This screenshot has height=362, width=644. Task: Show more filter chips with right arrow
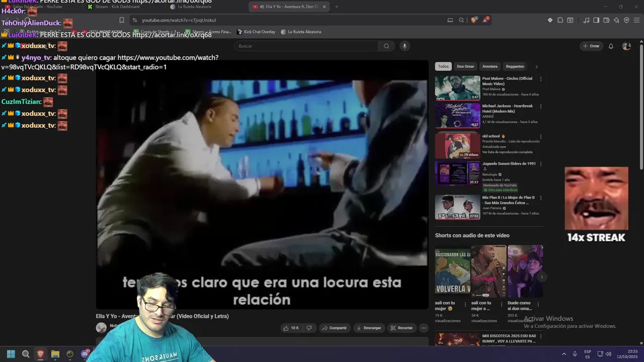click(x=536, y=66)
